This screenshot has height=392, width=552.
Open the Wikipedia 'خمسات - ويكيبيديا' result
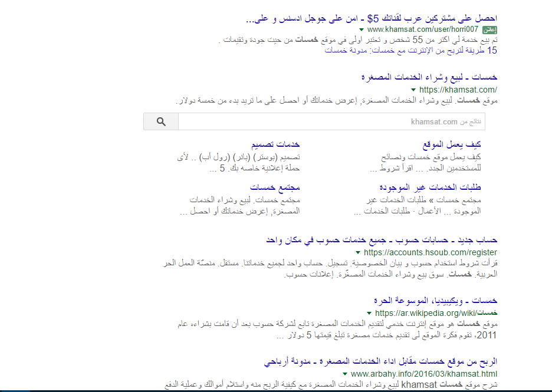[435, 301]
